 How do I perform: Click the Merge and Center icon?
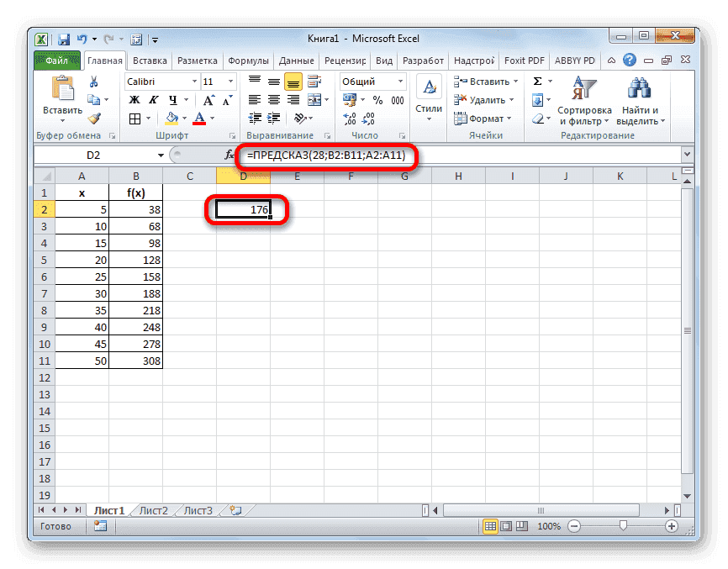click(314, 100)
